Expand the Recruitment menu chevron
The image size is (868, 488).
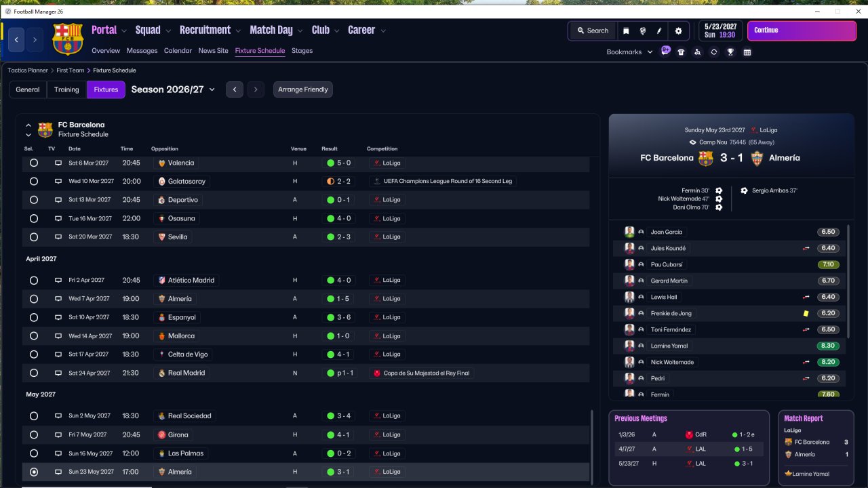pyautogui.click(x=238, y=30)
